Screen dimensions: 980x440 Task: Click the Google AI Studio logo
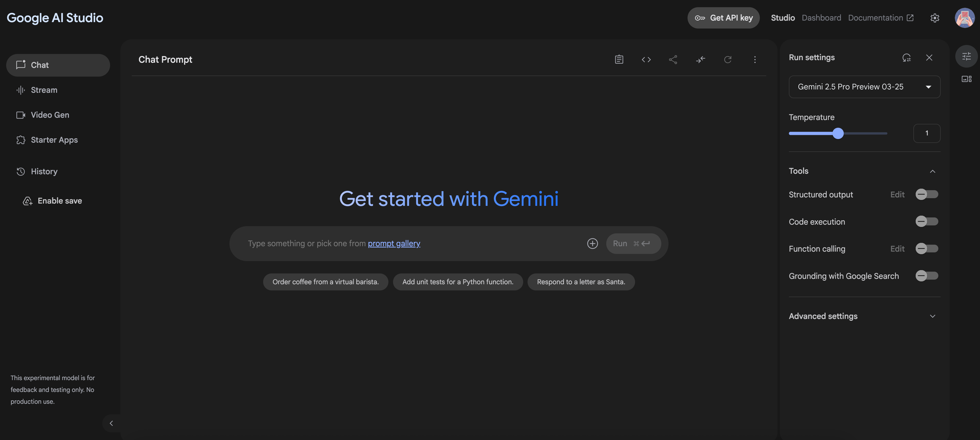(55, 18)
